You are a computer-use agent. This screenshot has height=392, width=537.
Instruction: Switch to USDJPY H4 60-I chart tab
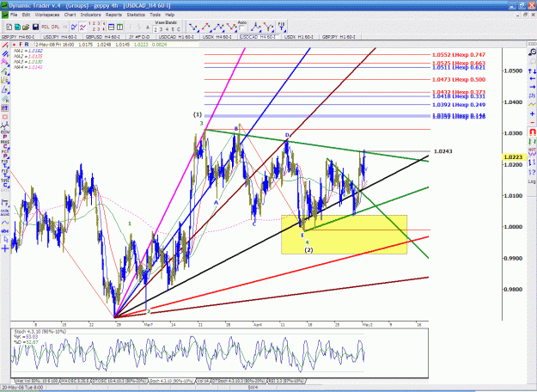click(60, 37)
